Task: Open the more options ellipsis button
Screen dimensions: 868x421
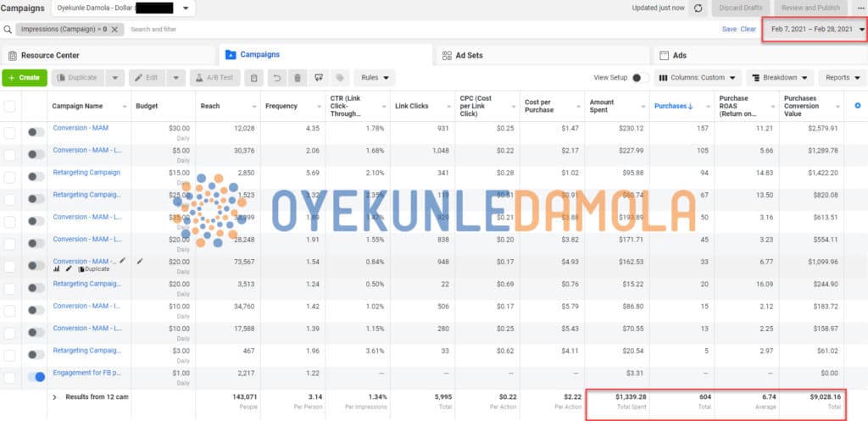Action: (x=860, y=8)
